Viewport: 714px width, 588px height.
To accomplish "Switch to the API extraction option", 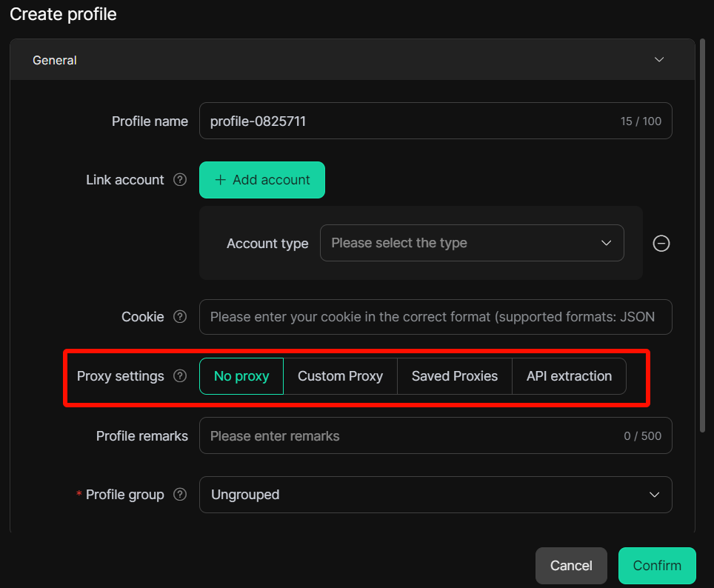I will click(569, 376).
